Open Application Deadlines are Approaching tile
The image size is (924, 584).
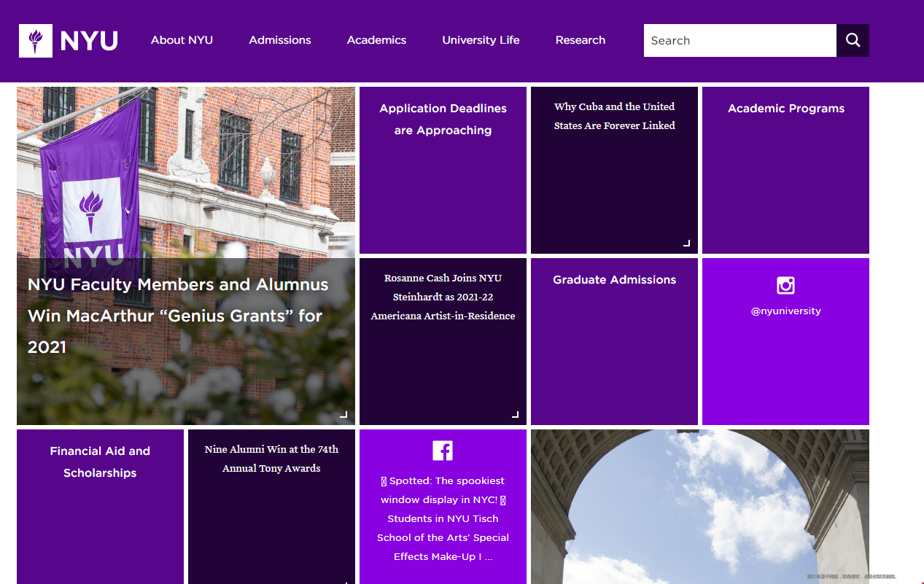click(443, 170)
